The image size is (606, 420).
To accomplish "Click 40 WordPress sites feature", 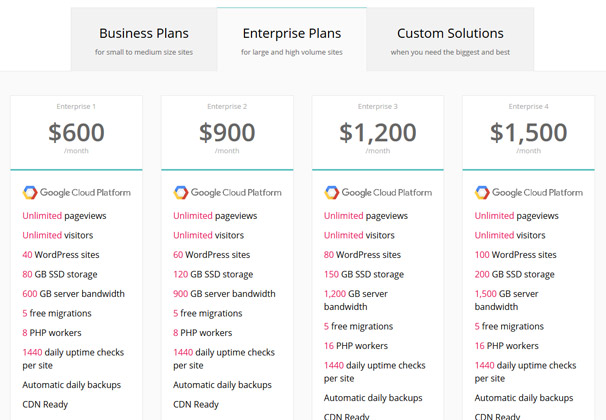I will [61, 255].
